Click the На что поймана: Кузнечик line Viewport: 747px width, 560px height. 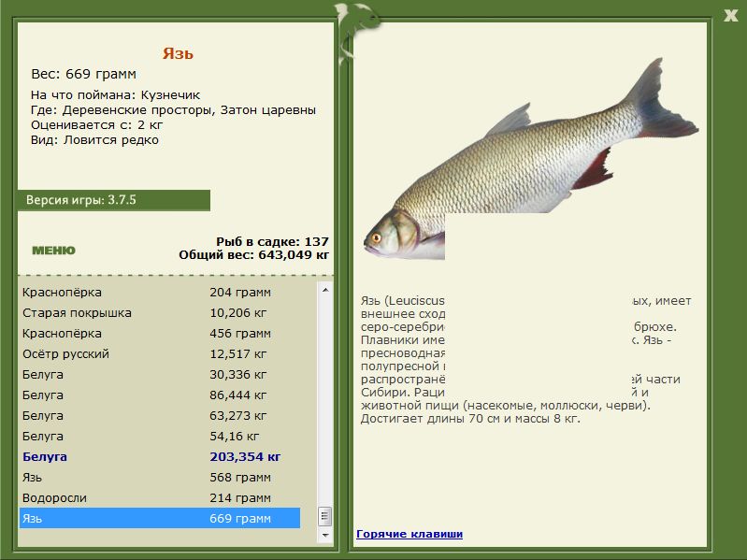pos(115,94)
